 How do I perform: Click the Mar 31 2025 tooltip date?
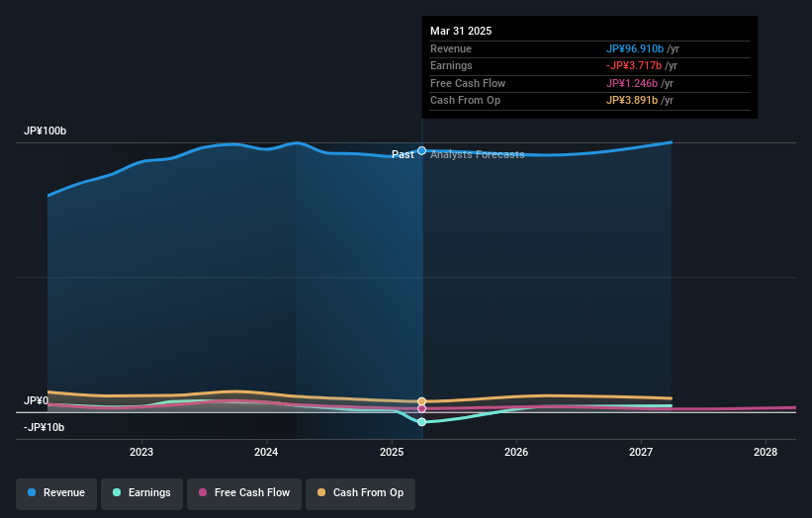(461, 31)
